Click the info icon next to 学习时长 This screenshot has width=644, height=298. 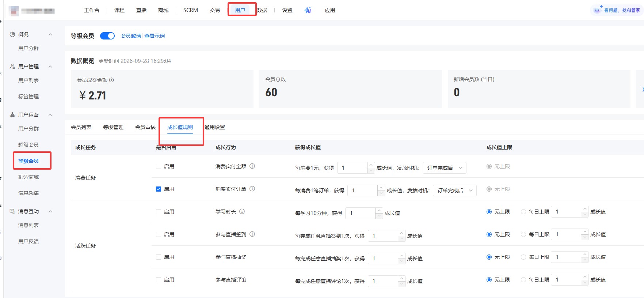coord(242,211)
